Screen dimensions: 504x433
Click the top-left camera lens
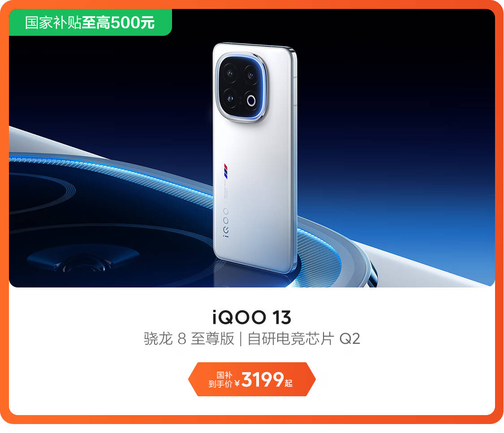click(230, 73)
